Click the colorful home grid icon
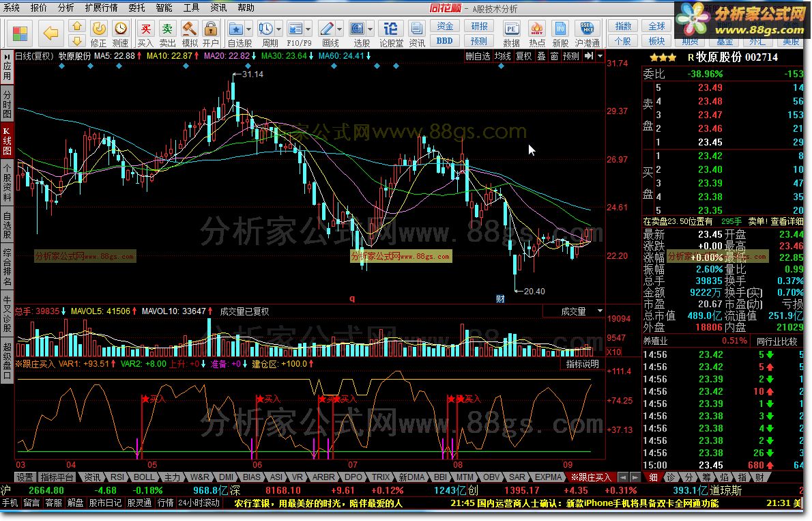This screenshot has width=812, height=521. tap(20, 34)
